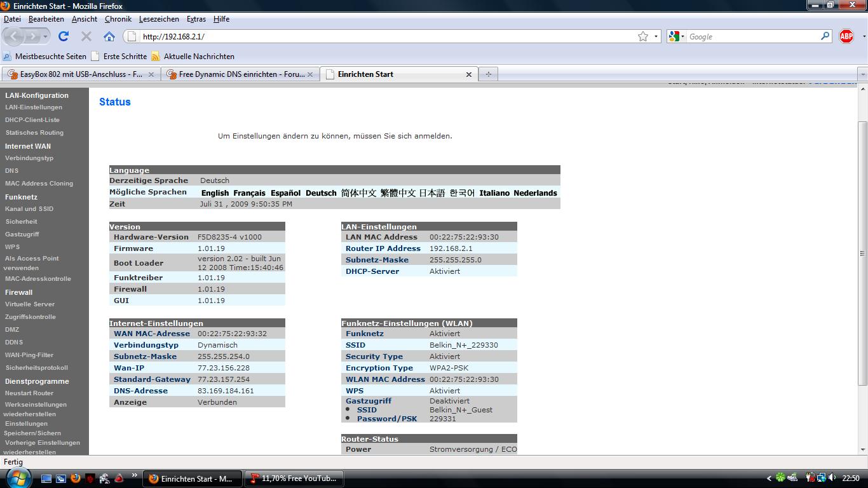Close the EasyBox 802 tab
Viewport: 868px width, 488px height.
(x=151, y=74)
